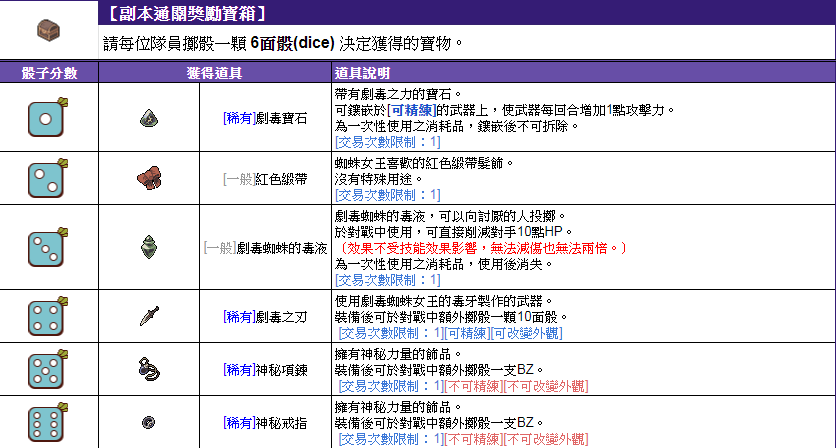This screenshot has width=836, height=448.
Task: Click the 骰子分數 column header
Action: pyautogui.click(x=49, y=73)
